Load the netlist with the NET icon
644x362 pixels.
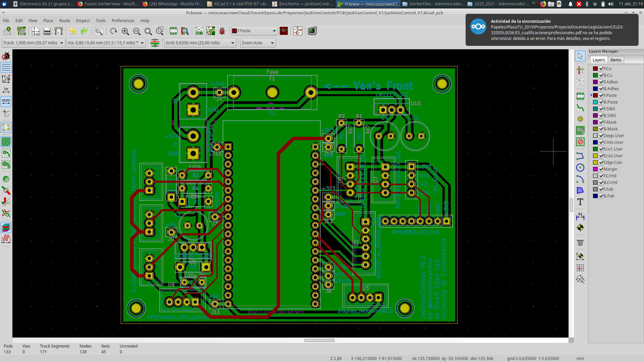point(199,31)
